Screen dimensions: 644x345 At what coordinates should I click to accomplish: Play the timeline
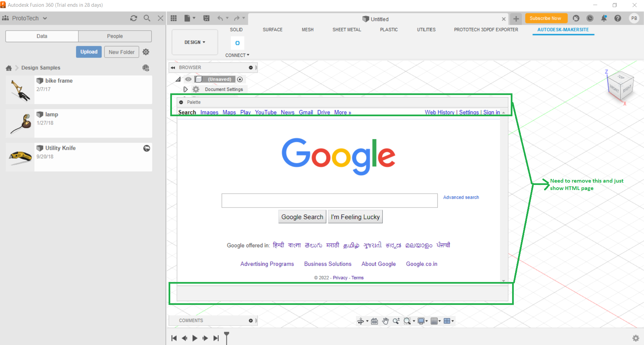[195, 338]
